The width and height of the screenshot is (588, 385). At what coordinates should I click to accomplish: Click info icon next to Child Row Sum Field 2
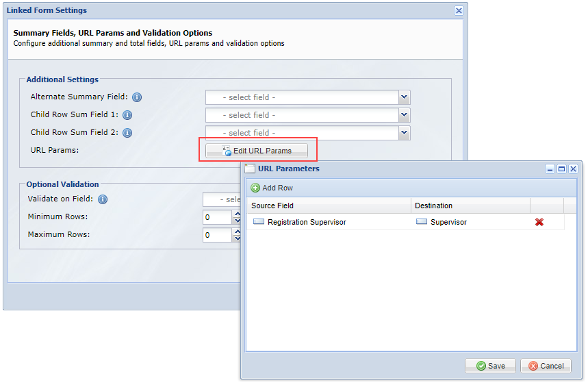pos(127,133)
